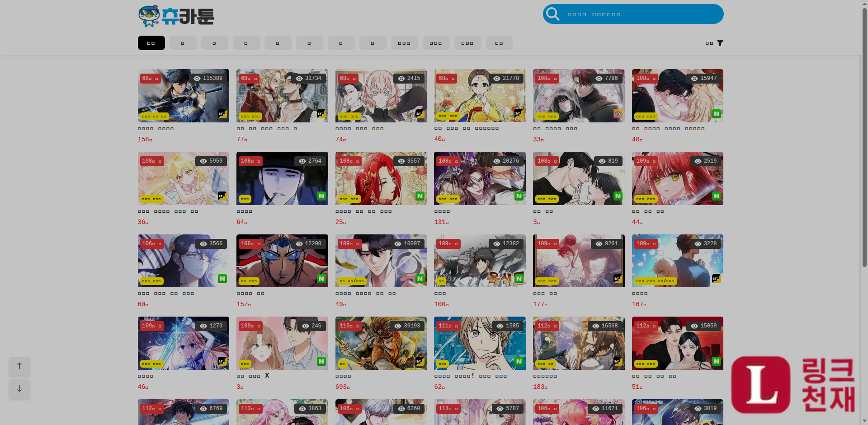This screenshot has width=868, height=425.
Task: Click the red episode count 74
Action: click(341, 140)
